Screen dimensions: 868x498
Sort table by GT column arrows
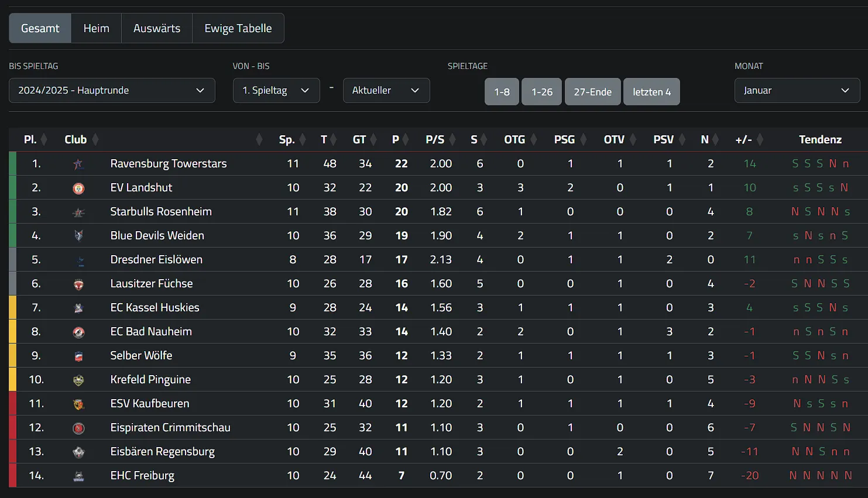pyautogui.click(x=373, y=140)
